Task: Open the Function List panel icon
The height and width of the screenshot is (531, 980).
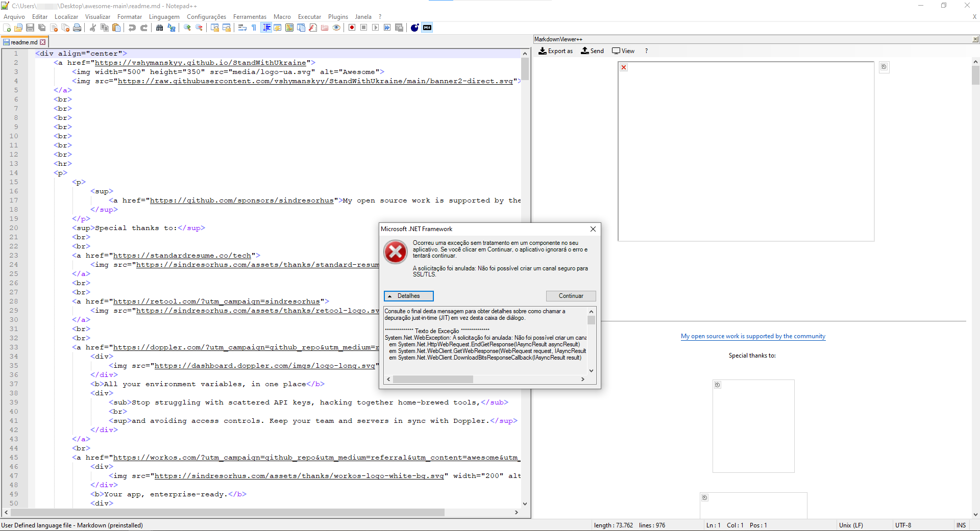Action: pyautogui.click(x=313, y=28)
